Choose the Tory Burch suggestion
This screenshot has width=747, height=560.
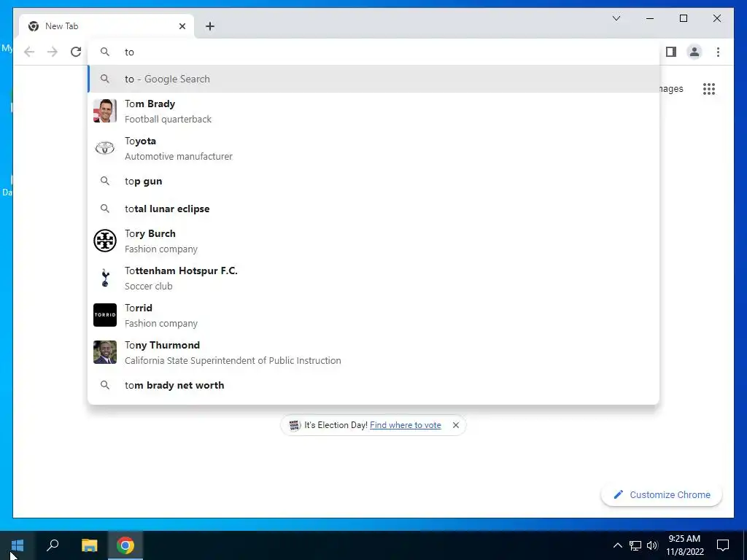[x=374, y=241]
